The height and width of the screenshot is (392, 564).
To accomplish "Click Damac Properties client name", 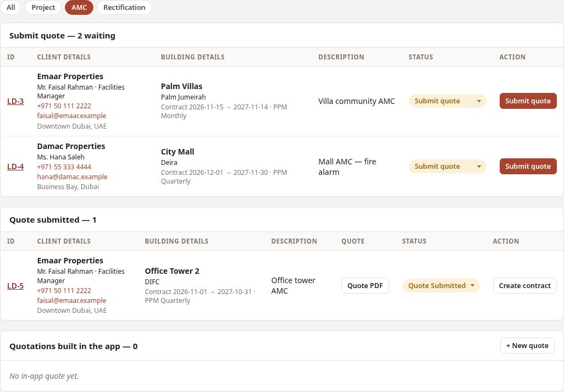I will click(71, 146).
